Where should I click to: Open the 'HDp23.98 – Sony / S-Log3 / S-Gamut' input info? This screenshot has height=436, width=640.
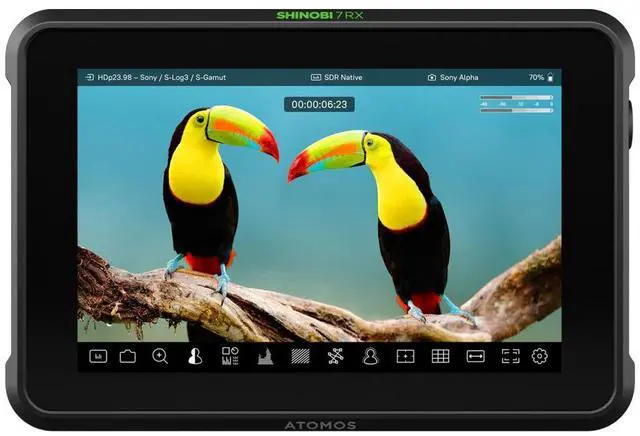(162, 77)
